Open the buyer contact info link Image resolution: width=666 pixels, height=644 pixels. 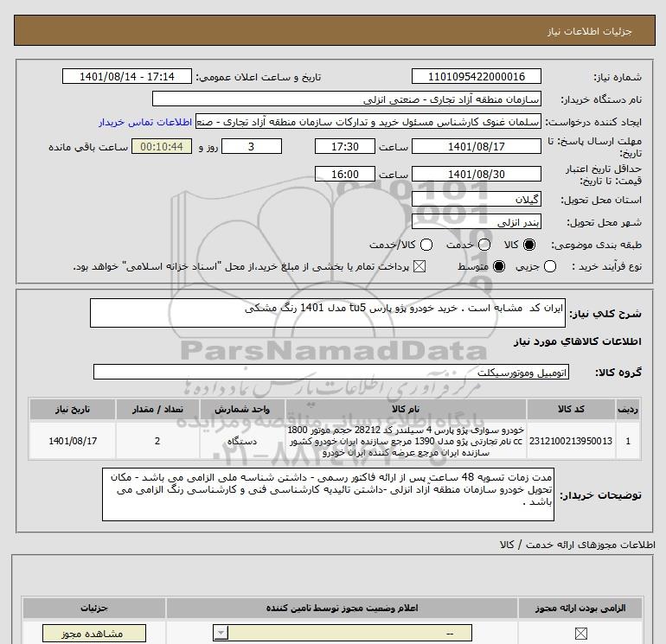point(145,122)
